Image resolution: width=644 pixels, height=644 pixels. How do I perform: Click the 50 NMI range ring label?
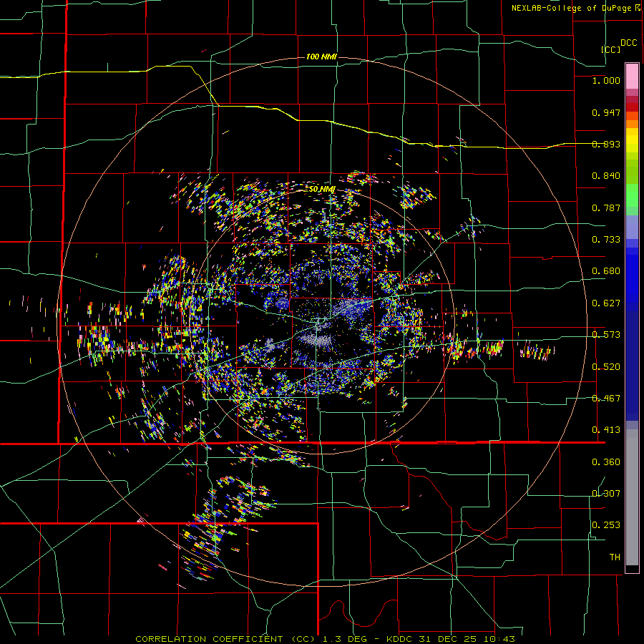[x=321, y=190]
